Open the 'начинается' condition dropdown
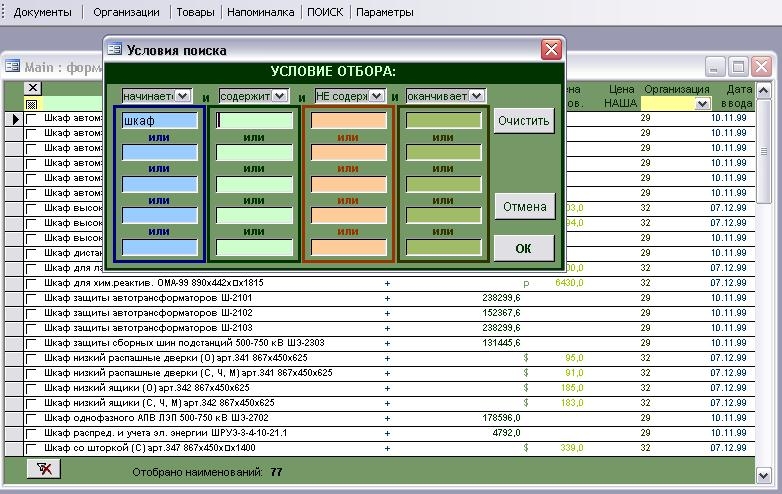 183,96
